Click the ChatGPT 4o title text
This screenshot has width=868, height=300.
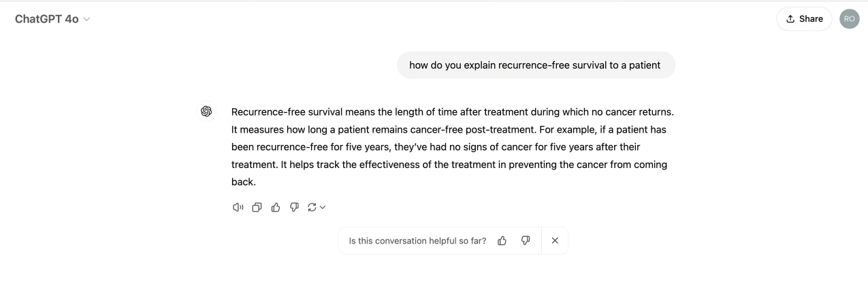coord(47,19)
